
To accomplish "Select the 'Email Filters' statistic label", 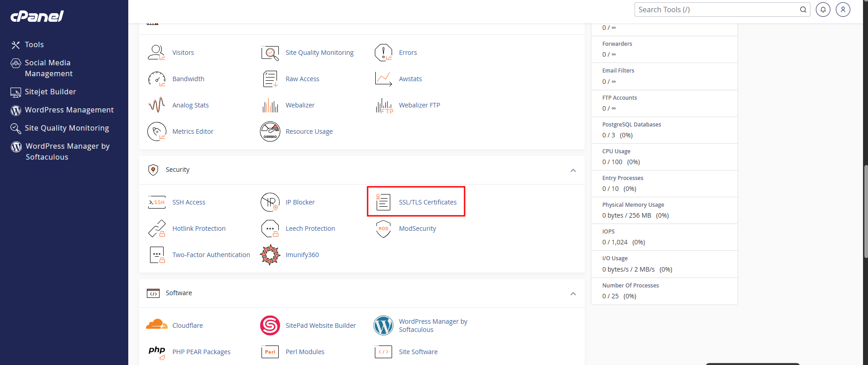I will click(x=618, y=71).
